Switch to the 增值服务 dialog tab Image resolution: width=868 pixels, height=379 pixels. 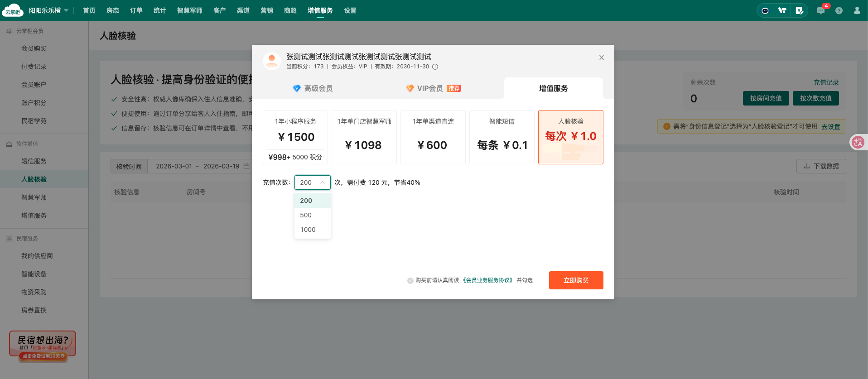[x=554, y=88]
